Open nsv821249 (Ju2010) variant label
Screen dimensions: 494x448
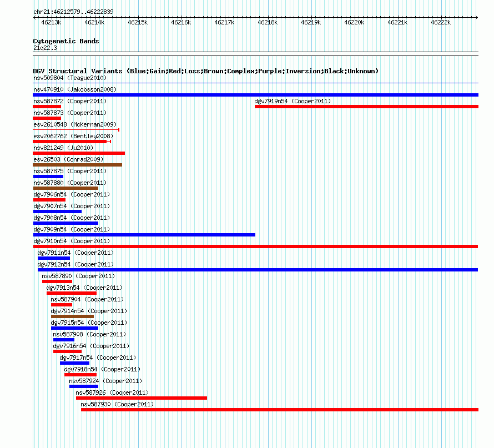click(x=63, y=148)
